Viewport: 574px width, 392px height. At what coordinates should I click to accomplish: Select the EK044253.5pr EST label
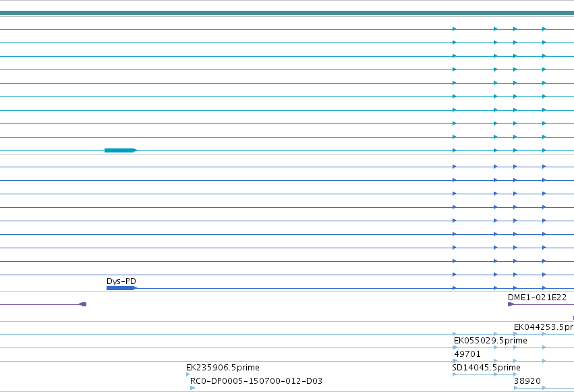(x=544, y=327)
